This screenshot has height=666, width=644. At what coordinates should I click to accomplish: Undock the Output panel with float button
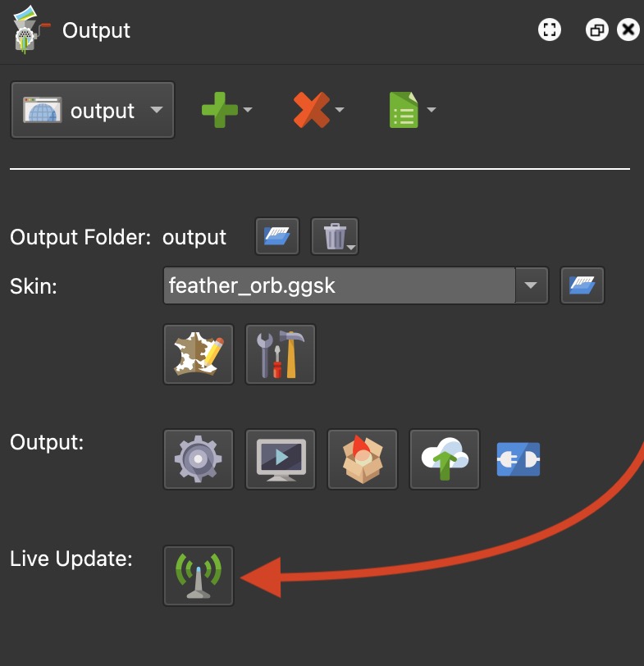tap(597, 30)
